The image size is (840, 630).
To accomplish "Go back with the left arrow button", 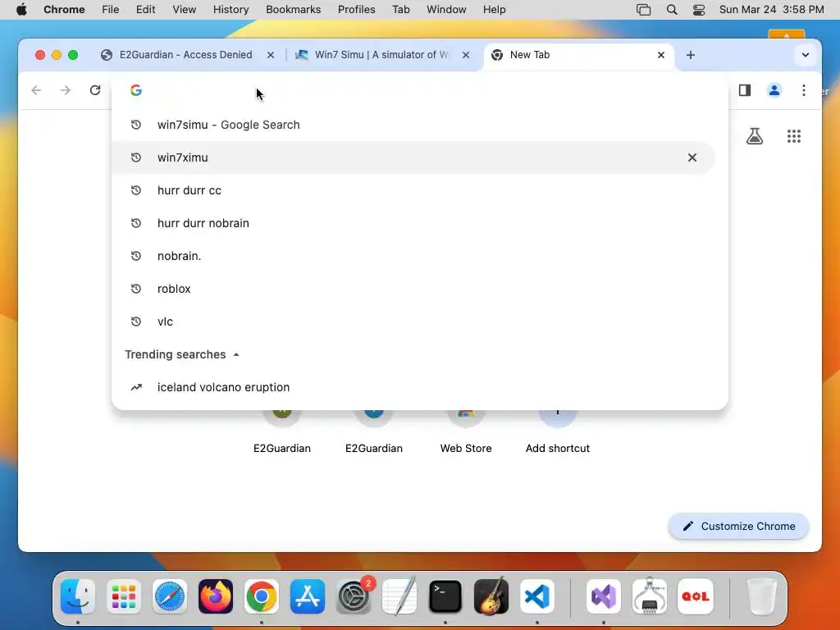I will coord(36,90).
